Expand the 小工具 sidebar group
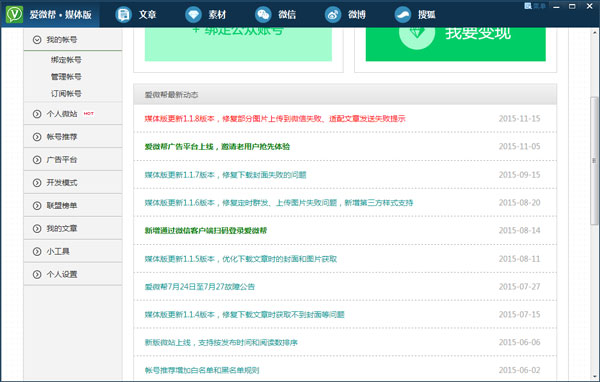This screenshot has height=382, width=600. [x=73, y=251]
